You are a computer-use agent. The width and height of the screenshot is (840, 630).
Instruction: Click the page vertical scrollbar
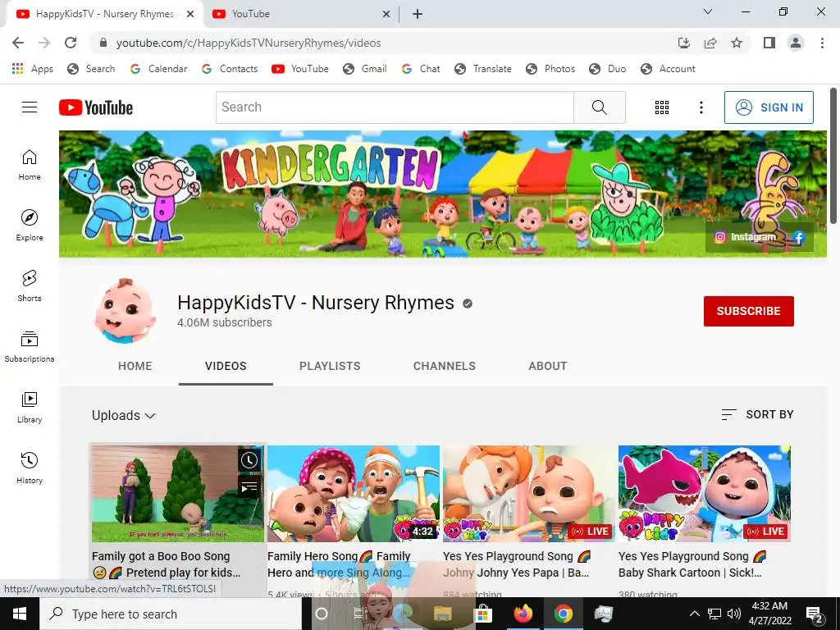833,155
